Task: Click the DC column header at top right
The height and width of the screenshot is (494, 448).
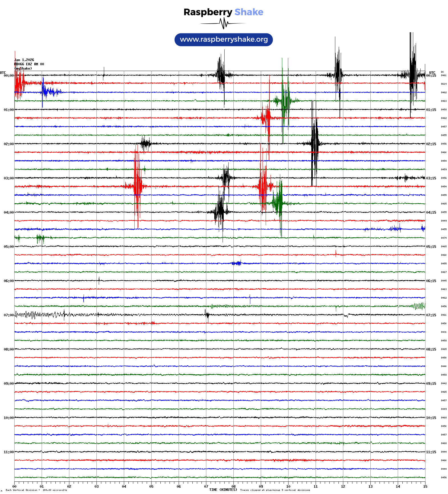Action: (442, 72)
